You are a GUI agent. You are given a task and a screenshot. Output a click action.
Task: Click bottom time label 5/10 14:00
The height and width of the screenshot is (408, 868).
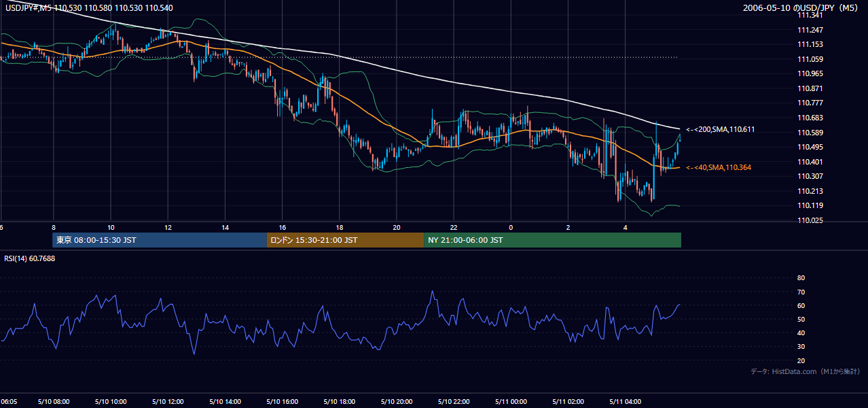pyautogui.click(x=225, y=402)
